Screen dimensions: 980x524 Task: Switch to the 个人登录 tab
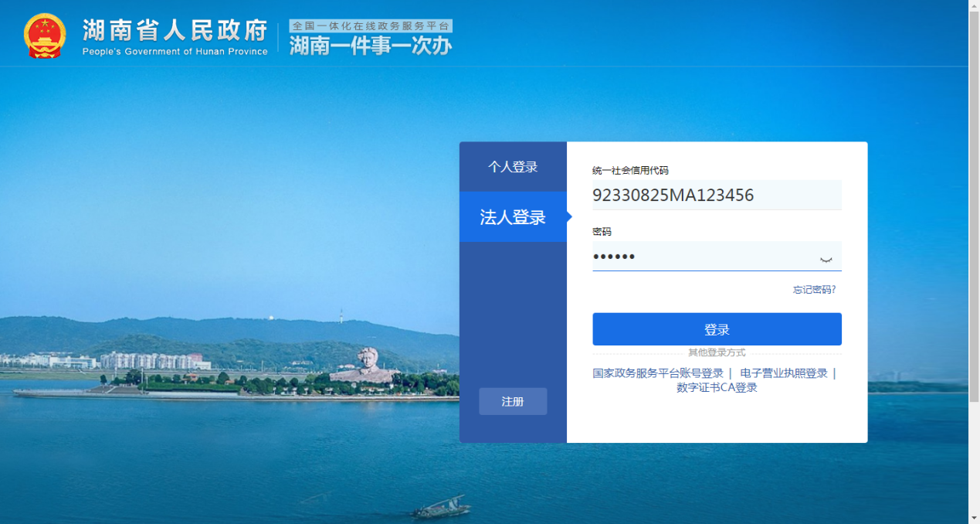click(513, 167)
